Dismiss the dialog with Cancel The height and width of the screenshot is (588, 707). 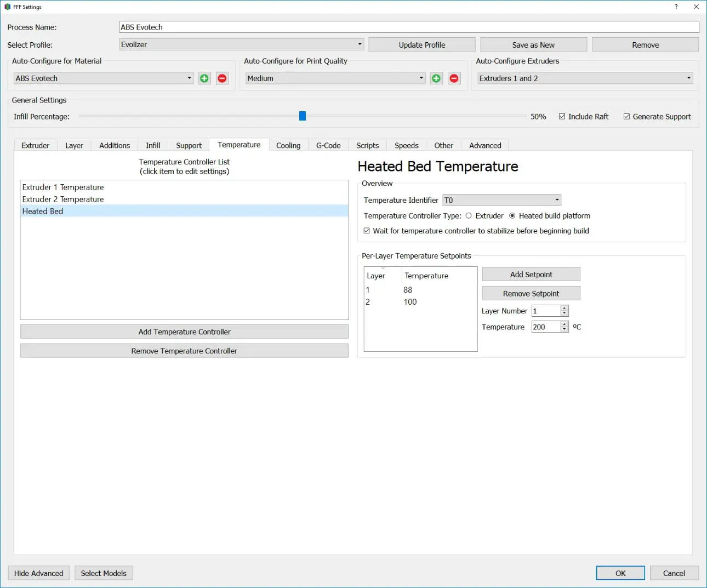click(x=674, y=573)
